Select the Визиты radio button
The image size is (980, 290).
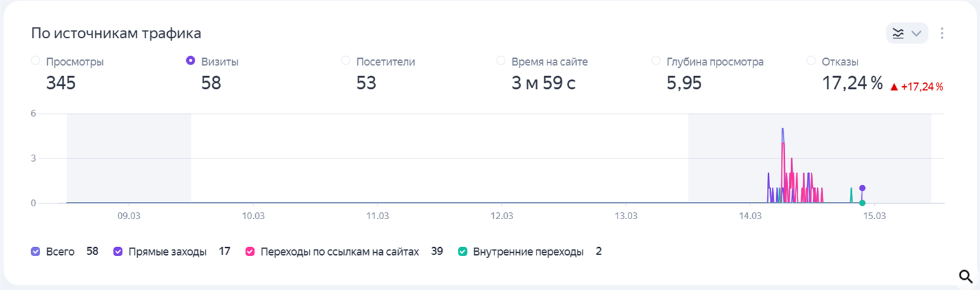click(x=190, y=61)
